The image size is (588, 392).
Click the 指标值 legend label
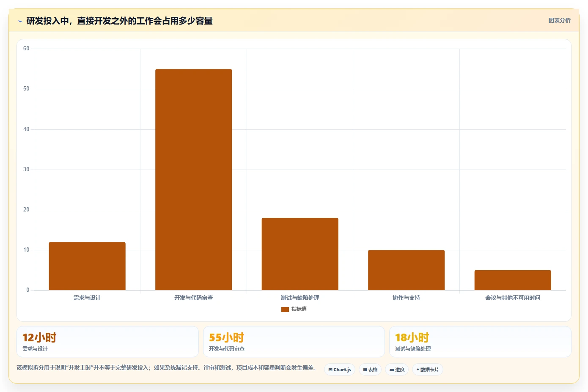299,309
